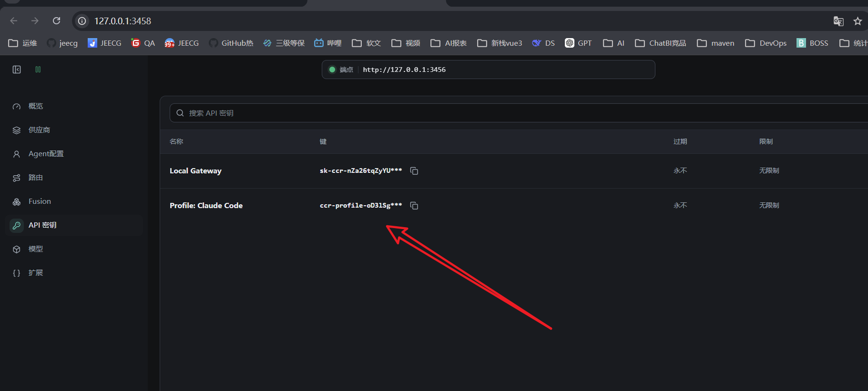Image resolution: width=868 pixels, height=391 pixels.
Task: Click the search magnifier icon
Action: (180, 113)
